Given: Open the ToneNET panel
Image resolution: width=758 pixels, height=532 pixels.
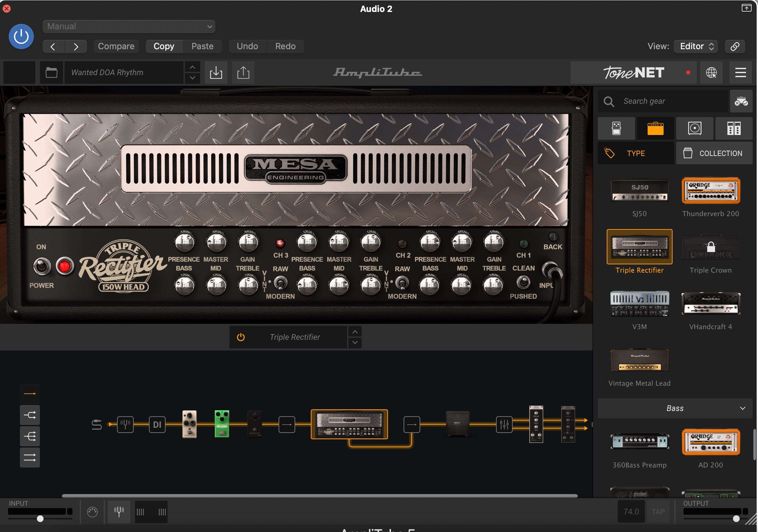Looking at the screenshot, I should pyautogui.click(x=633, y=72).
